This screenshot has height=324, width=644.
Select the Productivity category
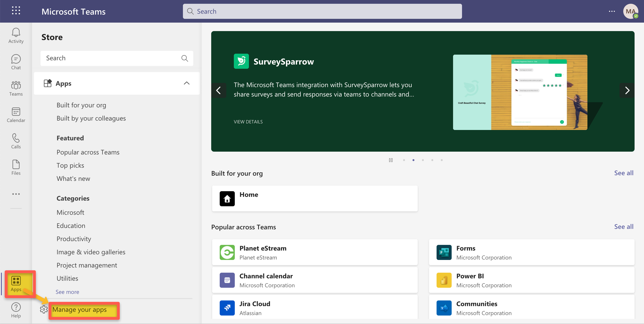[74, 239]
